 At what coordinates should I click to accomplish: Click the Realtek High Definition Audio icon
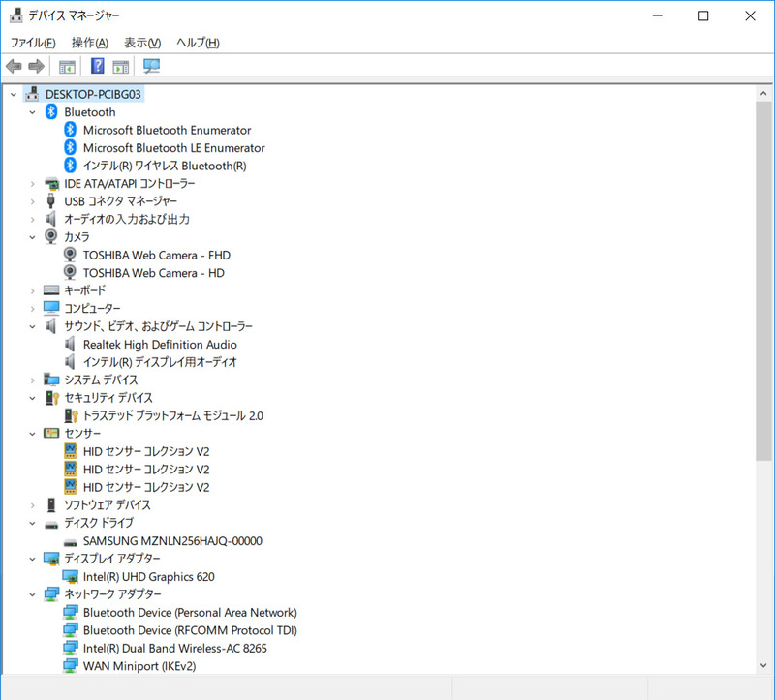click(69, 344)
